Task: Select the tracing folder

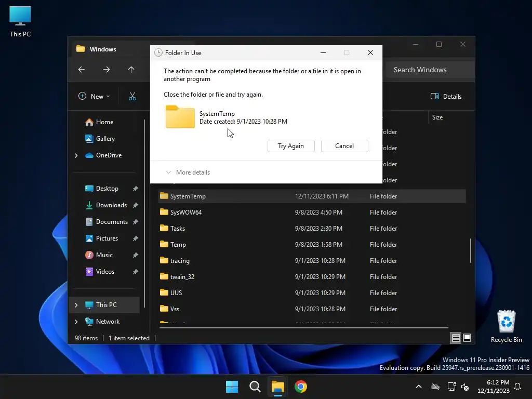Action: pyautogui.click(x=312, y=261)
